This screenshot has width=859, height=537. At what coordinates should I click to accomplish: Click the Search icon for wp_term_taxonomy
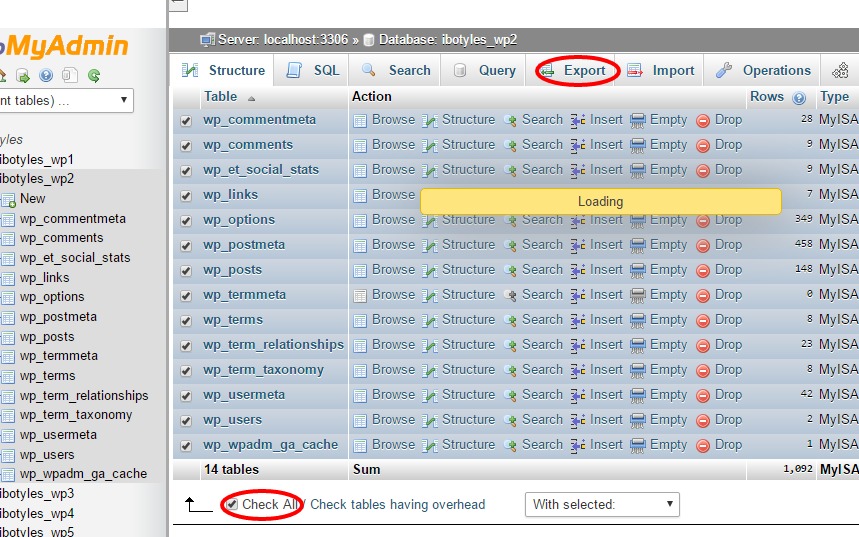(x=510, y=371)
